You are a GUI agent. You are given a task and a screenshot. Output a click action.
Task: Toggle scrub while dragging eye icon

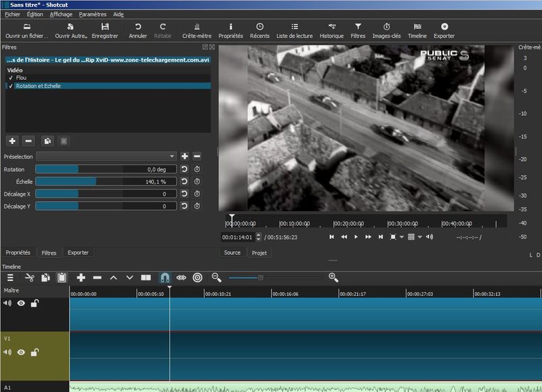[x=181, y=278]
